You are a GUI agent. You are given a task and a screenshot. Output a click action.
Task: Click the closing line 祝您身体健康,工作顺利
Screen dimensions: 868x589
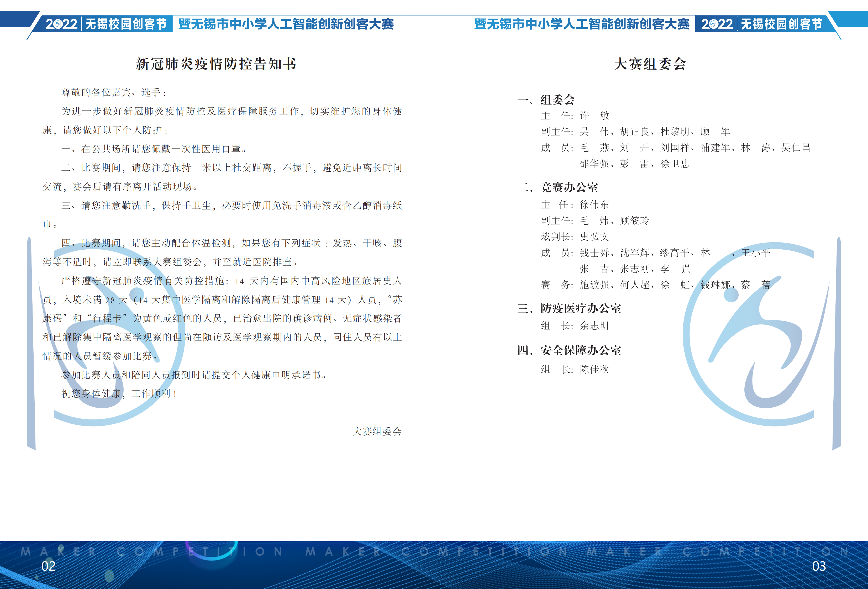(119, 394)
